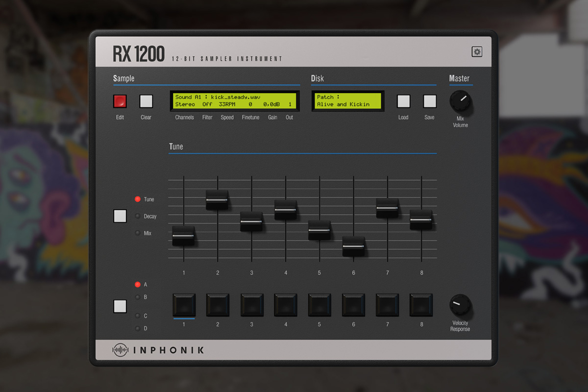
Task: Select the Mix mode LED
Action: click(138, 233)
